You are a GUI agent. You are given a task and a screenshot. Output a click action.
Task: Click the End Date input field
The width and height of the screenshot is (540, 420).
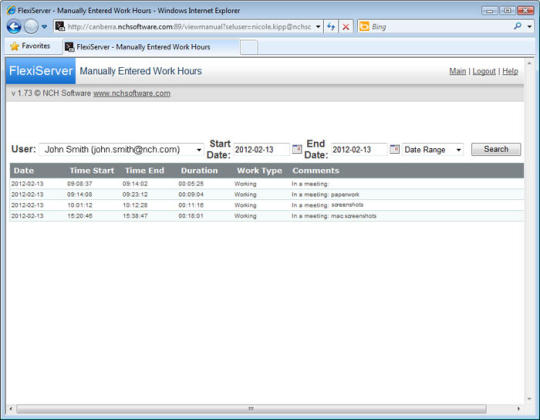pos(359,149)
